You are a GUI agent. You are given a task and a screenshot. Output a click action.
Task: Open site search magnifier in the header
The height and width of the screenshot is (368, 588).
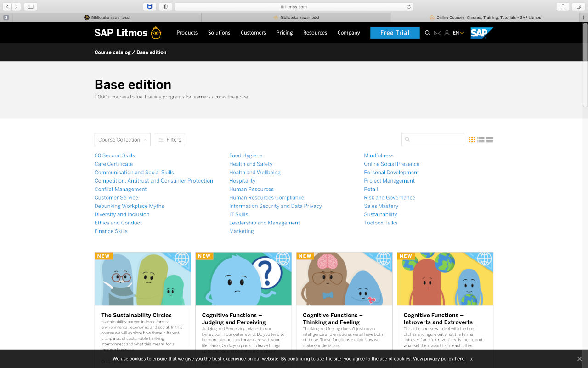(x=427, y=33)
